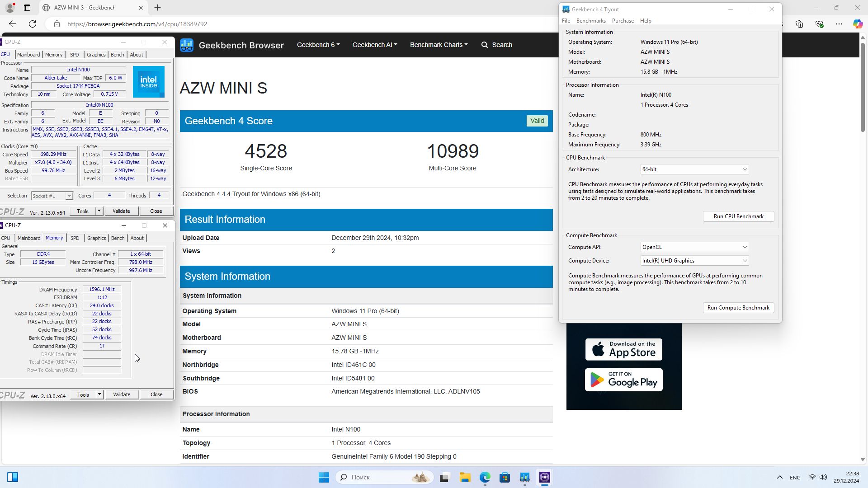
Task: Reload the Geekbench page
Action: (x=33, y=24)
